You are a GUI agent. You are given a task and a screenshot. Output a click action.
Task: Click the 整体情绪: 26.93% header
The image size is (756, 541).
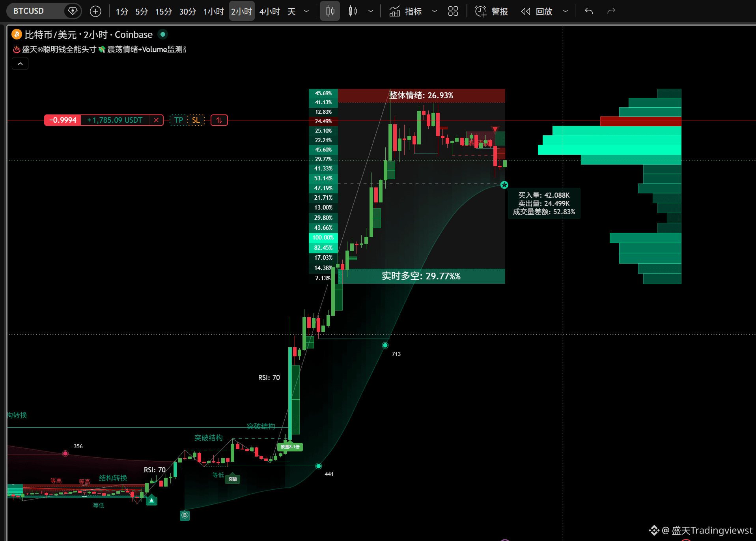coord(421,95)
